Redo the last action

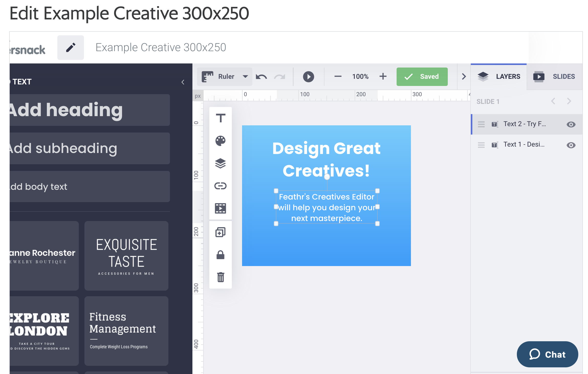coord(280,77)
